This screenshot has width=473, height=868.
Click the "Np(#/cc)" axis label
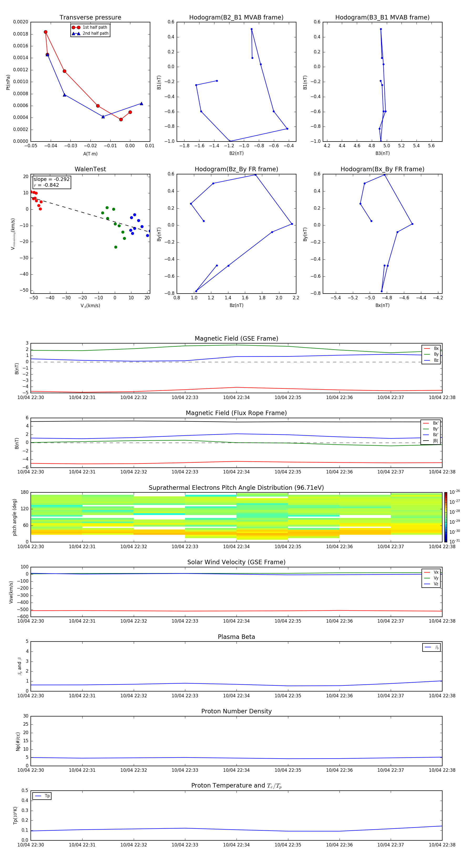18,741
